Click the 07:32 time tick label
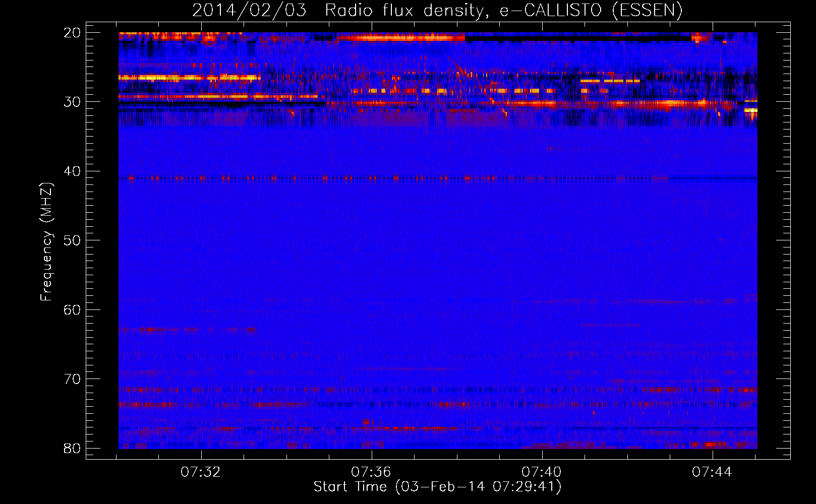816x504 pixels. (201, 472)
